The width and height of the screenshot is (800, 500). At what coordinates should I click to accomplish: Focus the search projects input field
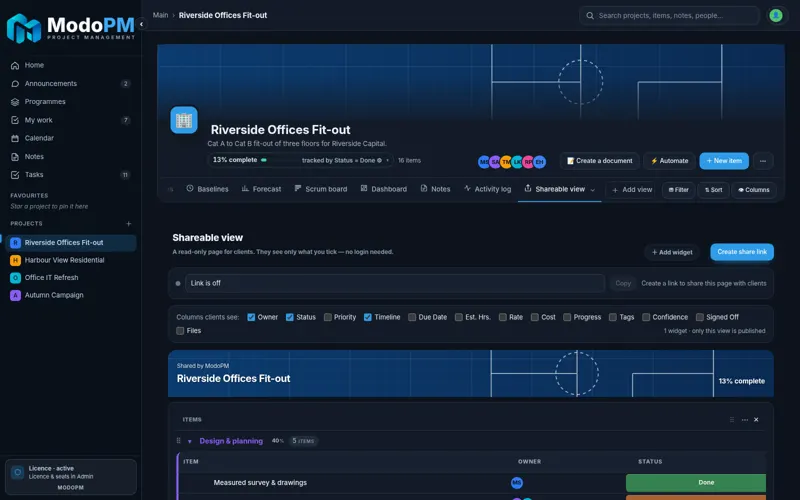click(669, 16)
